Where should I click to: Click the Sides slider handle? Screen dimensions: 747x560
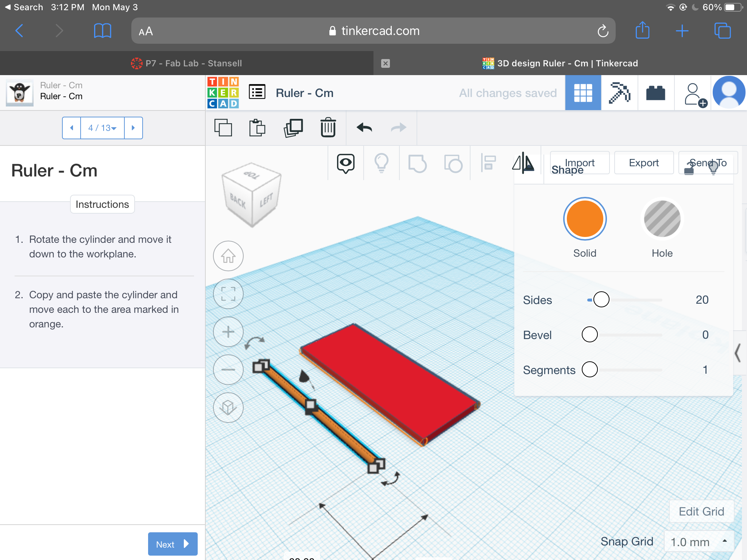(601, 300)
